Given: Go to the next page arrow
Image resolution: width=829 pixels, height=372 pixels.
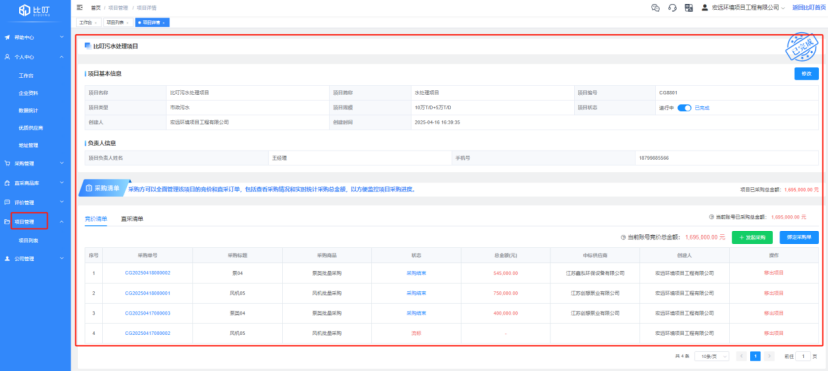Looking at the screenshot, I should (770, 356).
